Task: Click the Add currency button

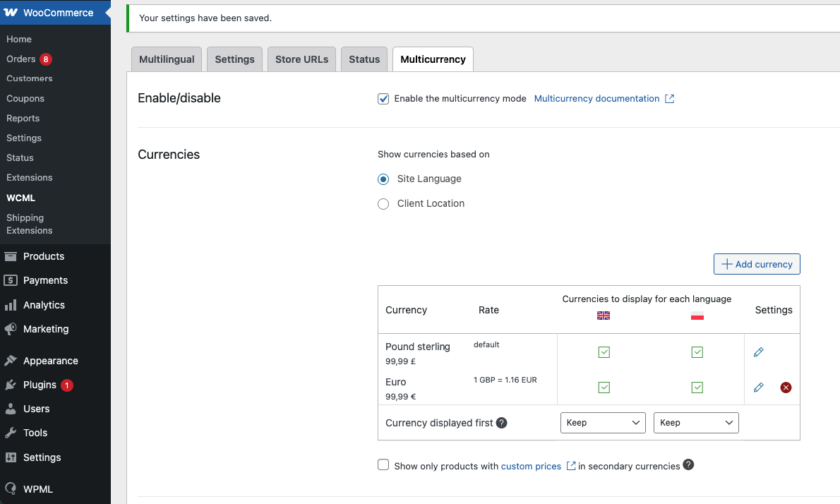Action: point(757,264)
